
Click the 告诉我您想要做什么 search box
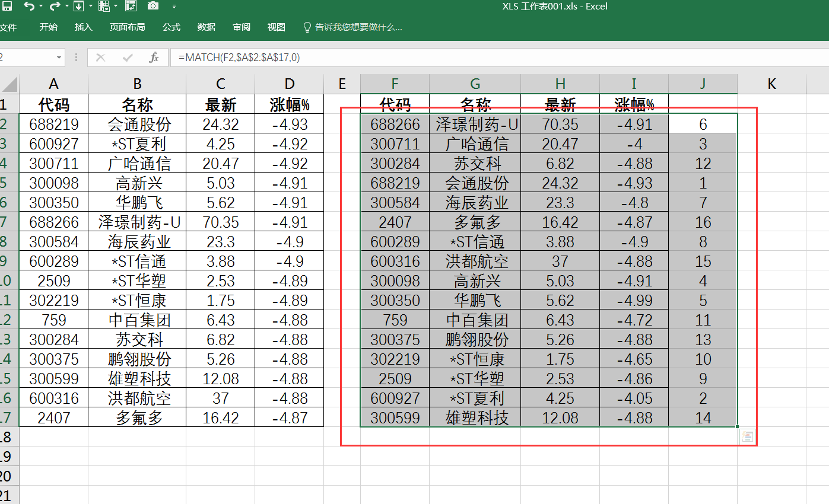pyautogui.click(x=353, y=27)
